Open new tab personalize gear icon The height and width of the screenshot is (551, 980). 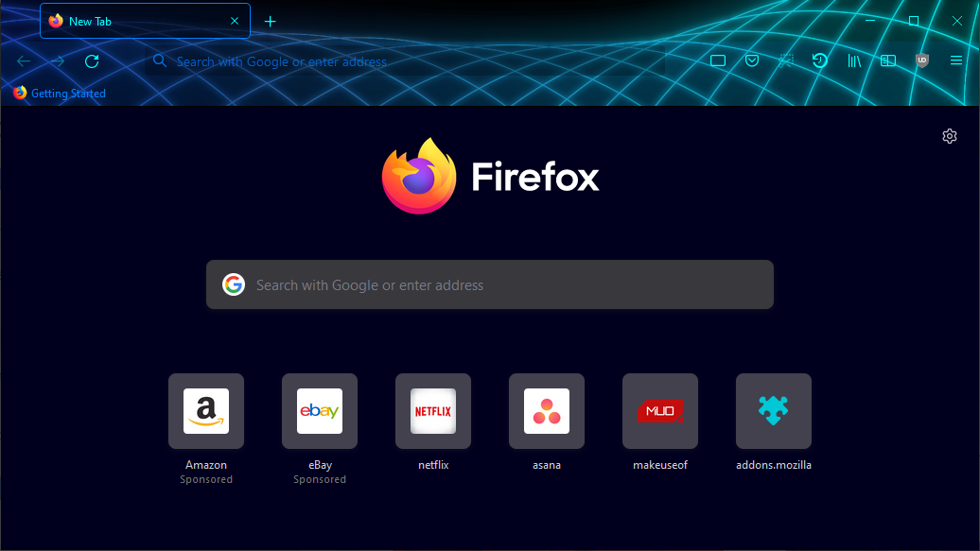pyautogui.click(x=950, y=136)
